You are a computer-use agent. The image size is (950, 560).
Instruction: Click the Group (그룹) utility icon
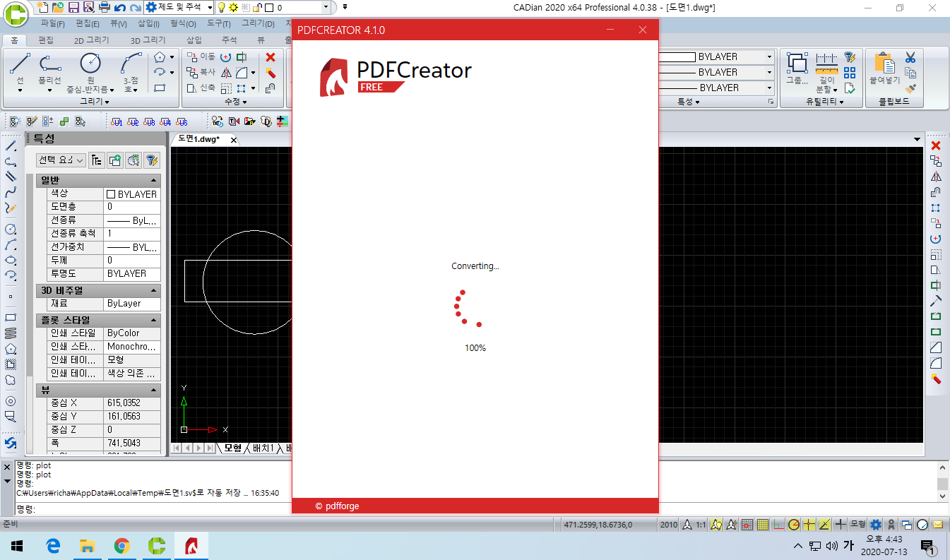click(x=797, y=68)
